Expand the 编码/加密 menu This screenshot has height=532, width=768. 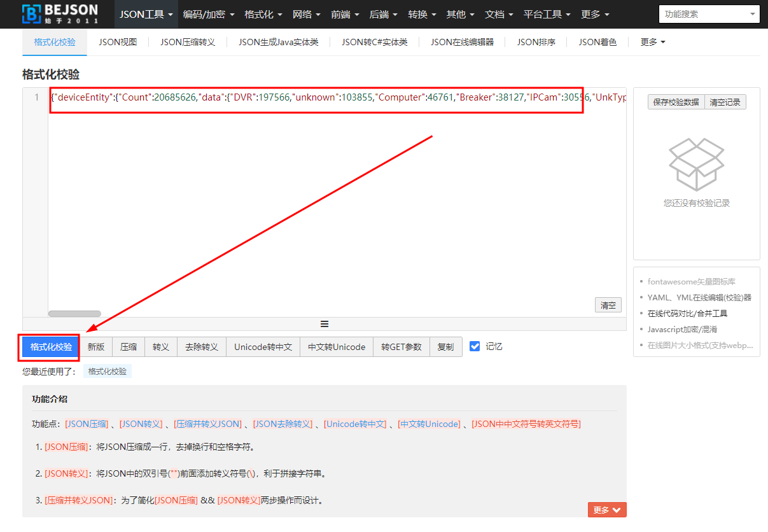[x=208, y=14]
